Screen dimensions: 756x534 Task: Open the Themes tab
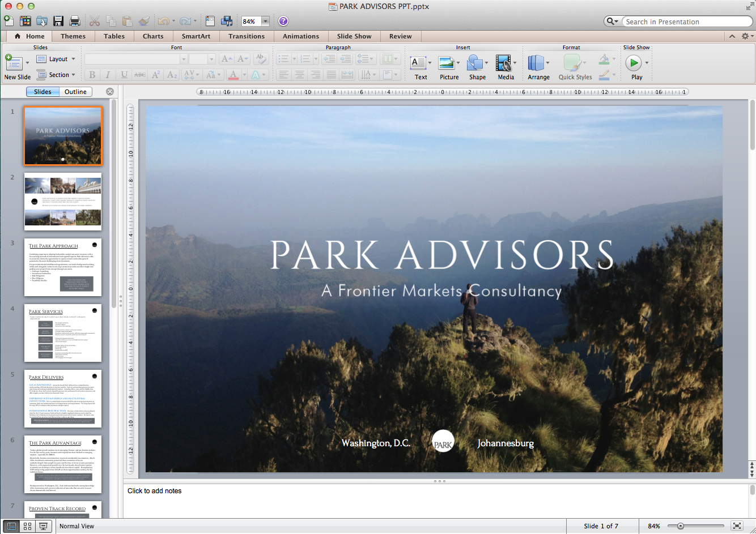pos(73,36)
